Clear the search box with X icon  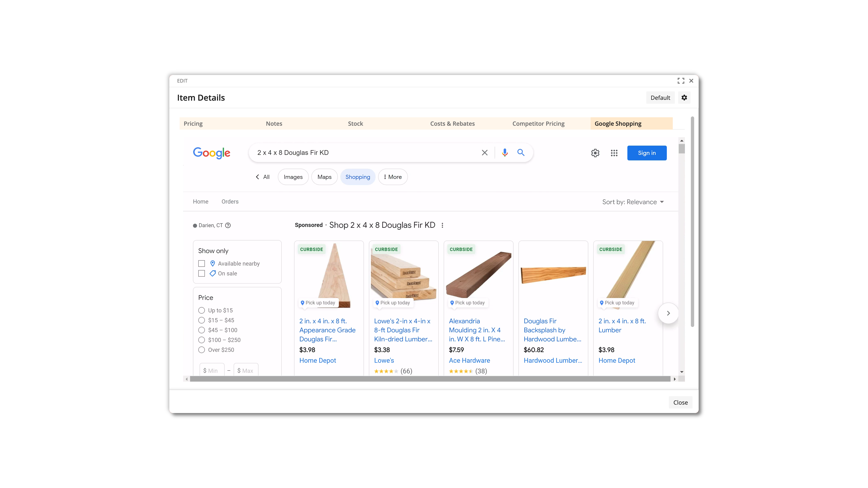(x=485, y=153)
